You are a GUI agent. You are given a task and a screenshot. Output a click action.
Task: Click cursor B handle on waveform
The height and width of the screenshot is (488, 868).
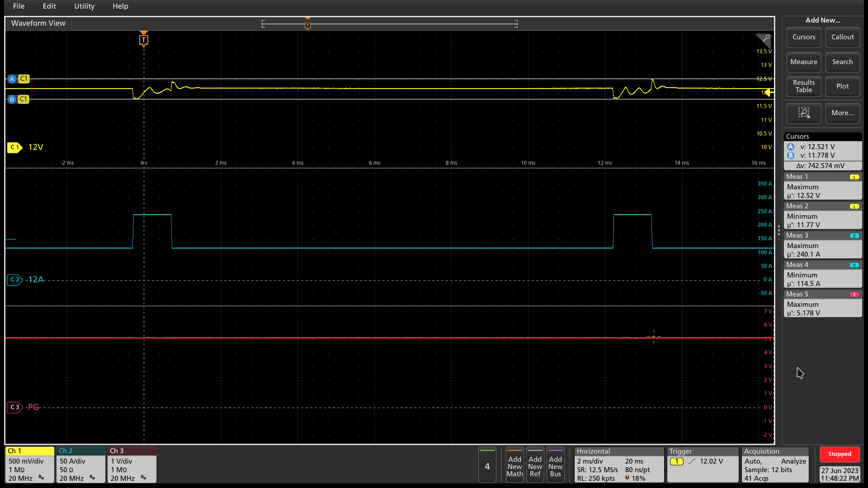12,99
